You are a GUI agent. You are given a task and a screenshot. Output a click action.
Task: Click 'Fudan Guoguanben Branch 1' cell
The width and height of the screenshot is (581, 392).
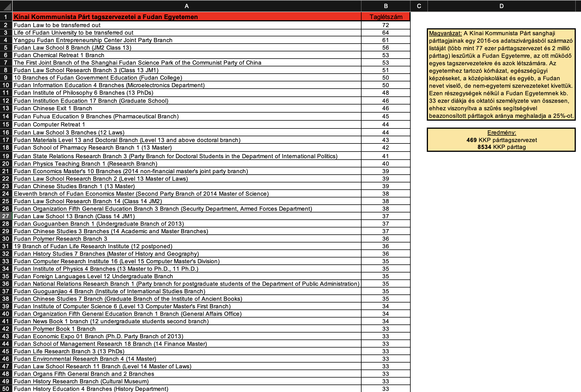click(187, 224)
